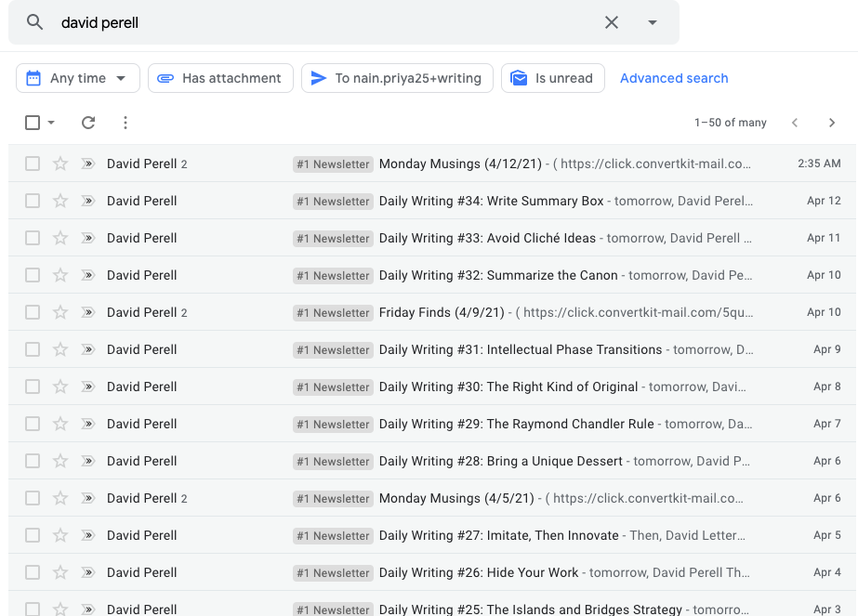Open email Monday Musings (4/12/21)
The image size is (858, 616).
[432, 164]
